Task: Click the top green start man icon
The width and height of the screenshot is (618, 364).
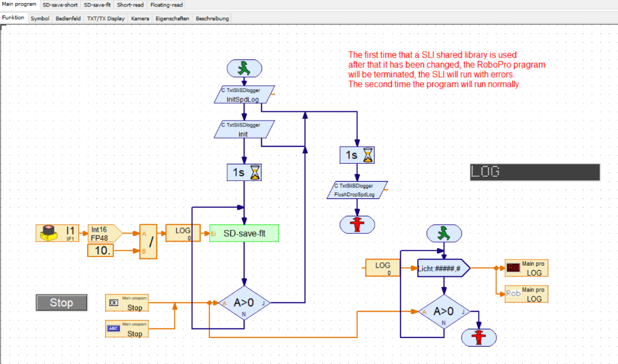Action: click(245, 70)
